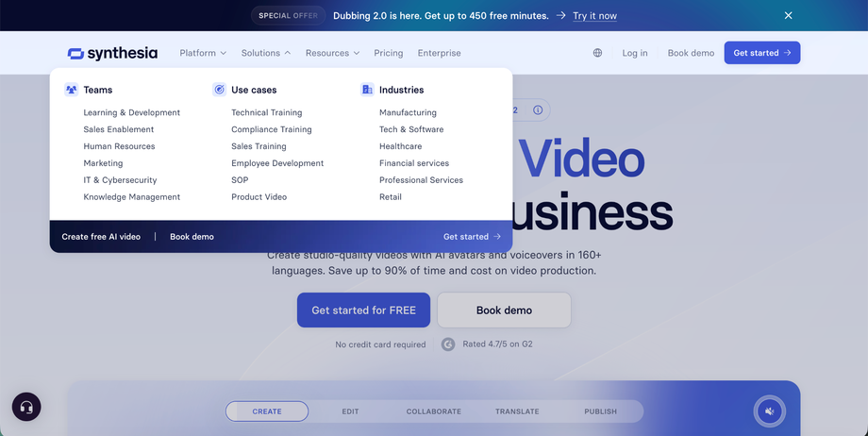868x436 pixels.
Task: Click Get started in dropdown footer
Action: [472, 237]
